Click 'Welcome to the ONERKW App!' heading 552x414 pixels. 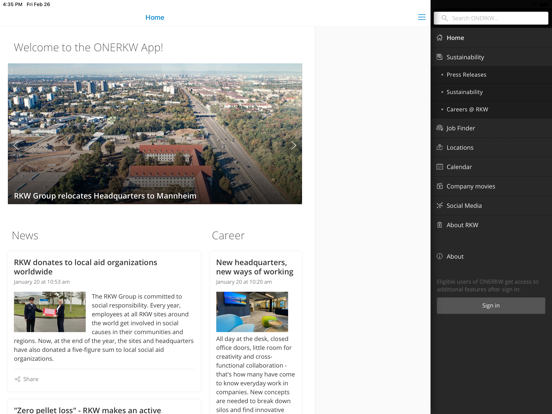(88, 48)
